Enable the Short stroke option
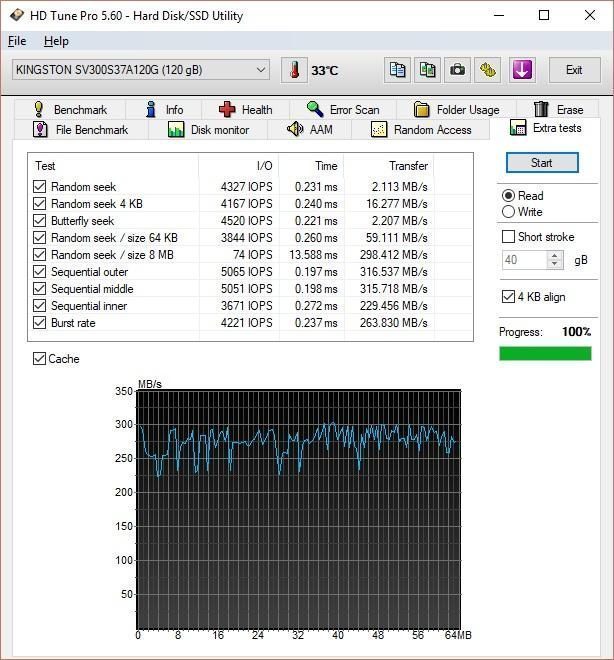The image size is (614, 660). (508, 237)
